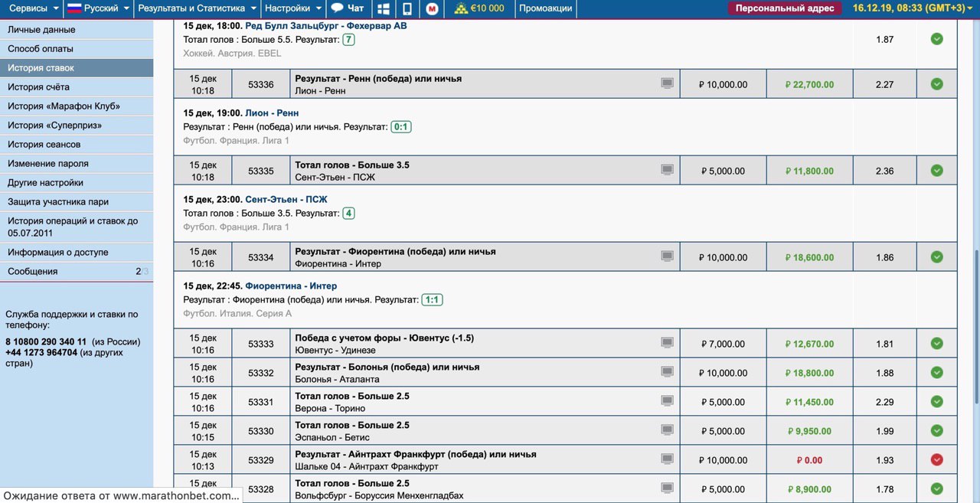The width and height of the screenshot is (980, 503).
Task: Select the ₽ 22,700.00 payout cell
Action: coord(809,84)
